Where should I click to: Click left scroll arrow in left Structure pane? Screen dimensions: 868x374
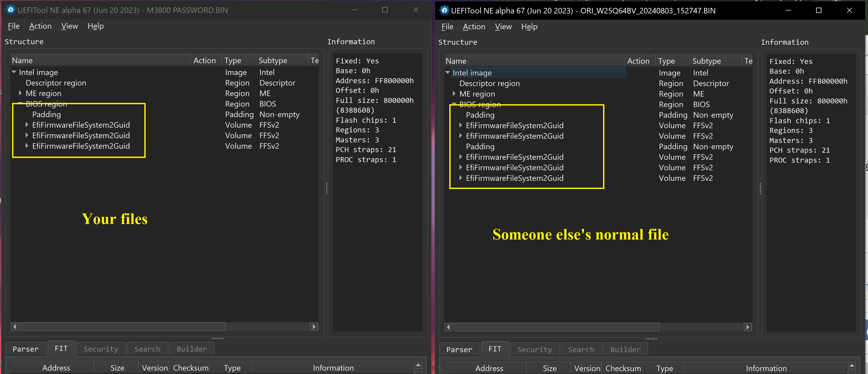[x=14, y=326]
